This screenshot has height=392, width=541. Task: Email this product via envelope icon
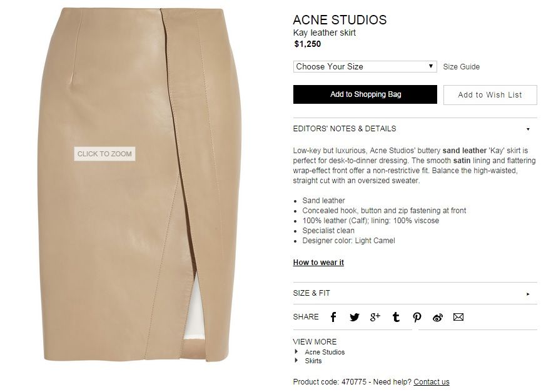click(x=458, y=317)
